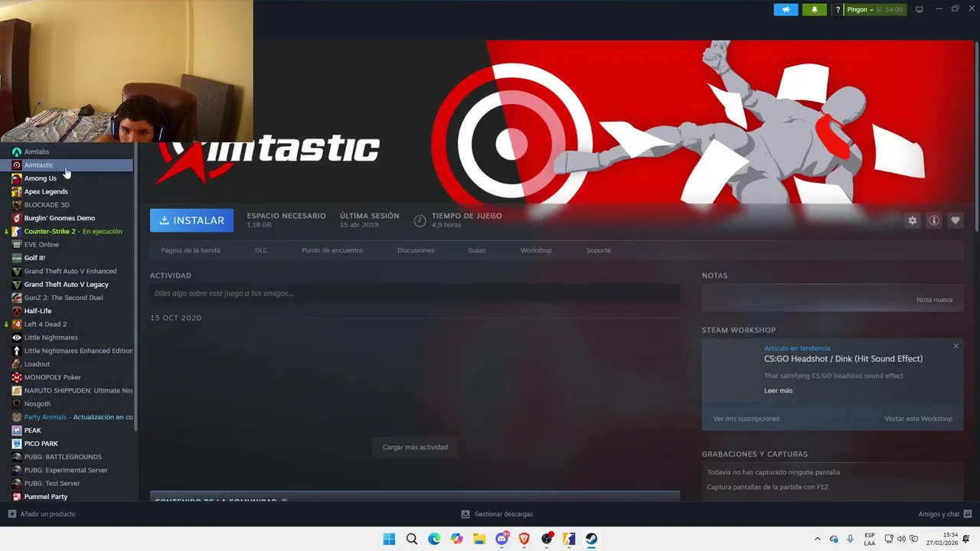The width and height of the screenshot is (980, 551).
Task: Click the MONOPOLY Poker chip icon
Action: coord(17,377)
